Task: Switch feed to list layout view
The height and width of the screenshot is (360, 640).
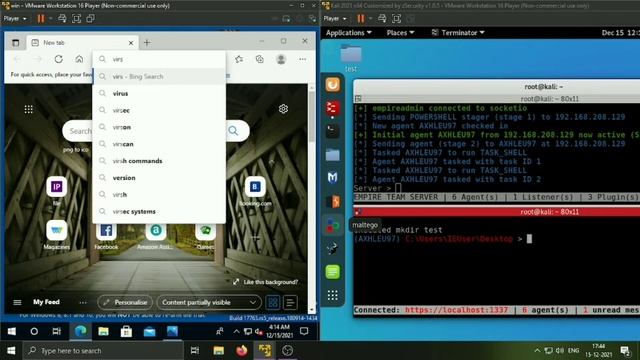Action: pos(290,302)
